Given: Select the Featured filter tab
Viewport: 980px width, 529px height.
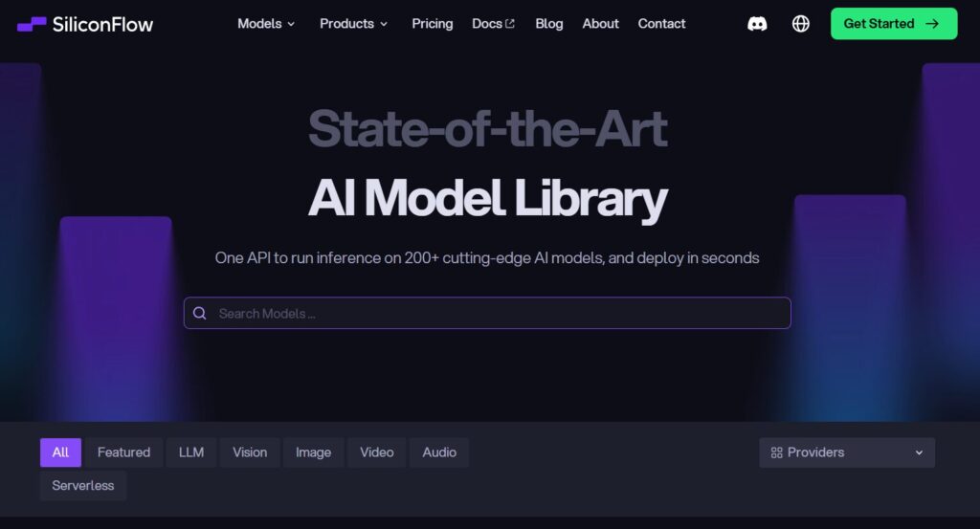Looking at the screenshot, I should (123, 452).
